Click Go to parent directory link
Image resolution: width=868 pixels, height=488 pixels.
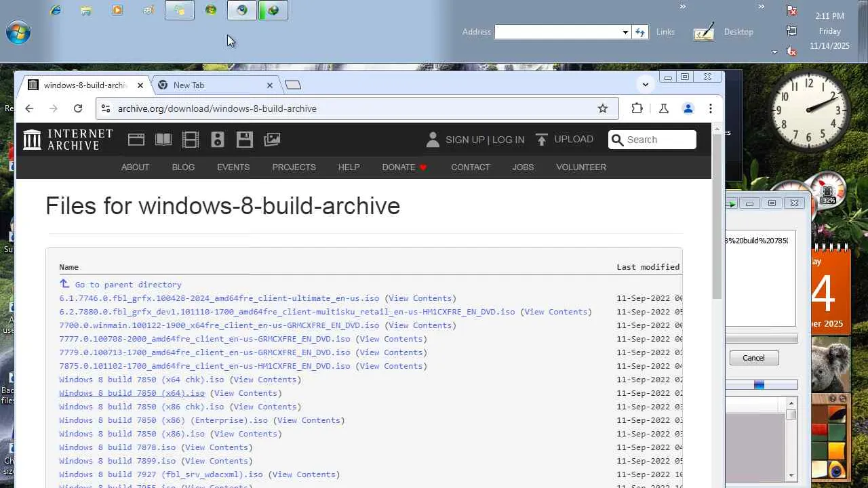[x=128, y=285]
